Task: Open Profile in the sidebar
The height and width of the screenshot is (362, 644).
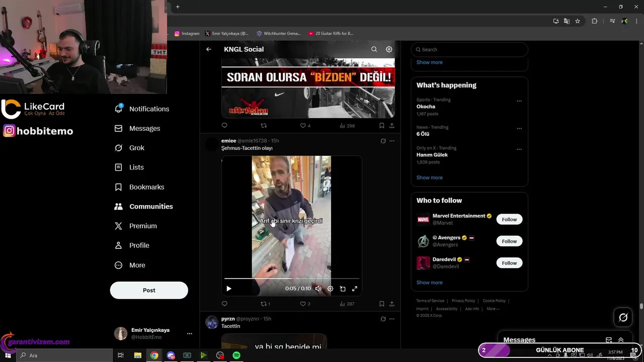Action: 132,245
